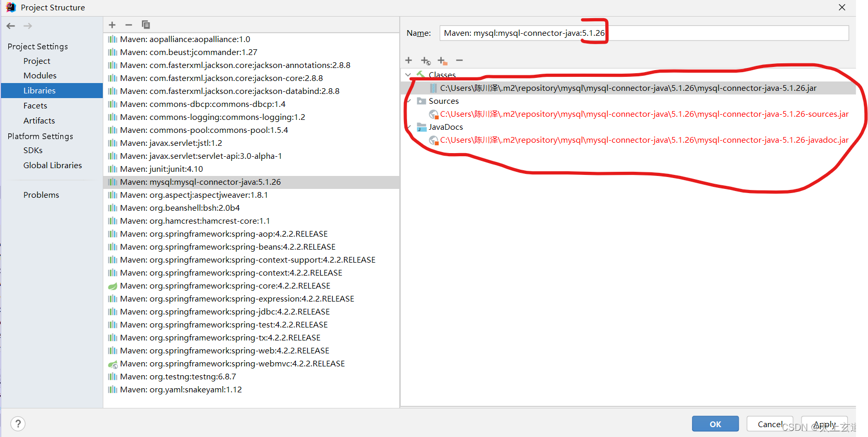The height and width of the screenshot is (437, 868).
Task: Select Maven javax.servlet:jstl:1.2 library
Action: tap(171, 143)
